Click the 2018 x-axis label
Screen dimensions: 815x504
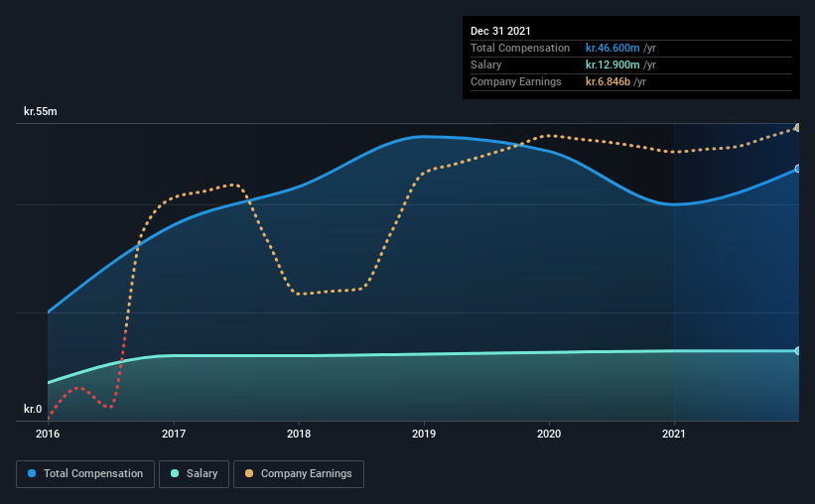click(x=299, y=434)
